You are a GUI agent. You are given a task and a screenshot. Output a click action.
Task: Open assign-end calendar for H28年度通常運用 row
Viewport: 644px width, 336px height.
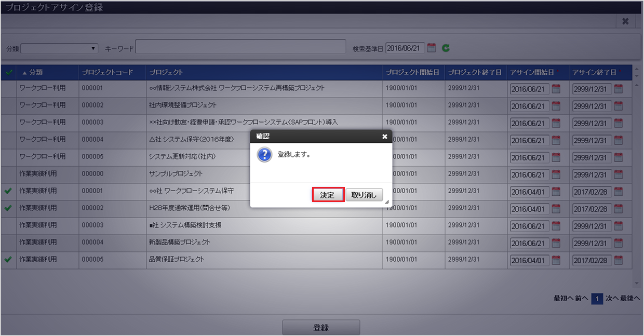click(x=619, y=209)
